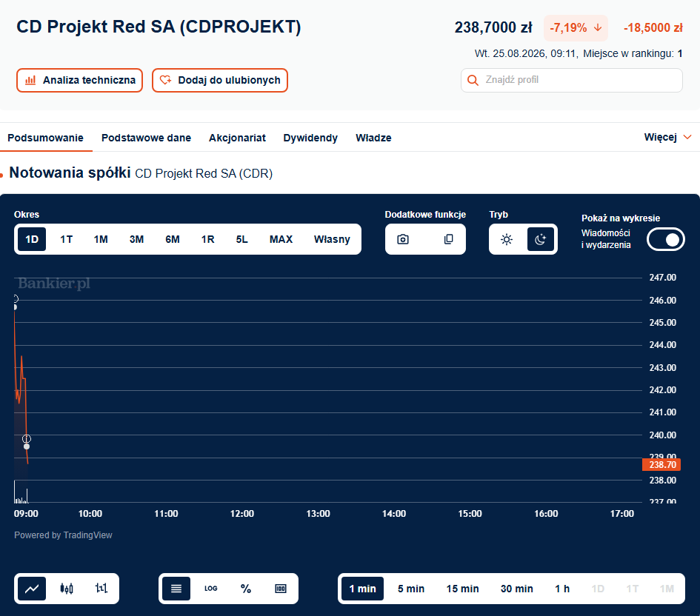Select 1R period
The image size is (700, 616).
207,239
